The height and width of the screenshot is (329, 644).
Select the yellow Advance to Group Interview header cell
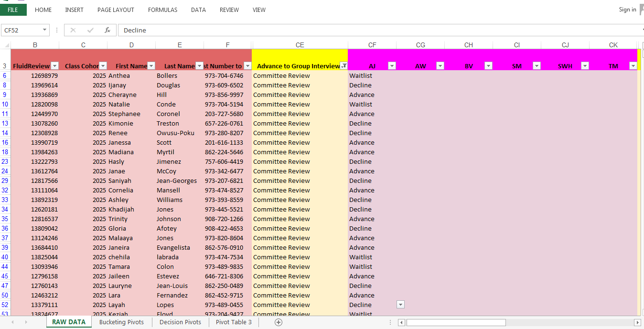[296, 65]
